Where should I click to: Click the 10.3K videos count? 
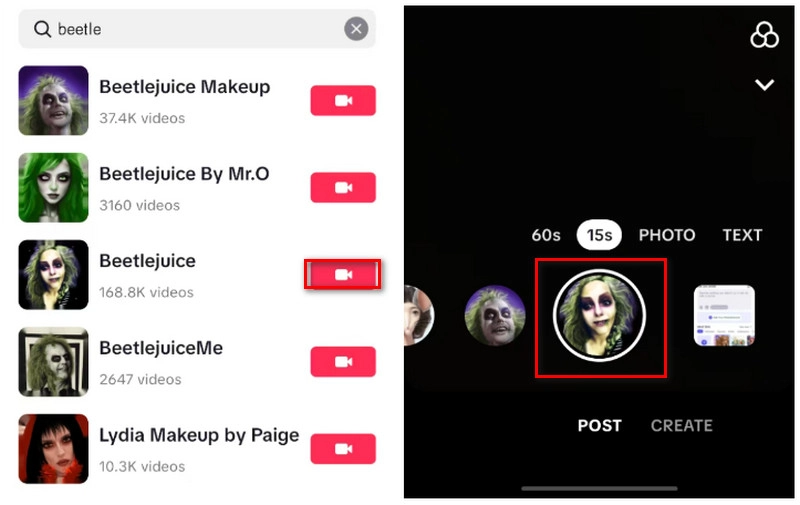tap(142, 467)
